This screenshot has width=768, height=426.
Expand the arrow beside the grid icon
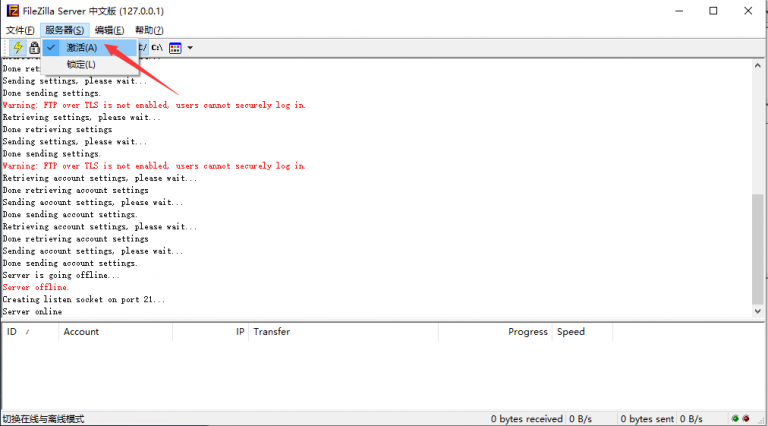(190, 48)
